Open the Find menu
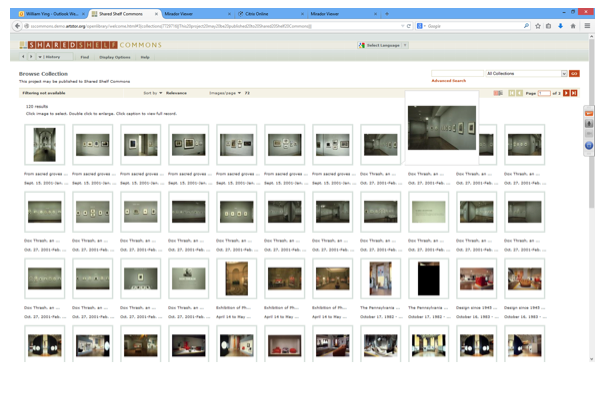 pos(85,57)
